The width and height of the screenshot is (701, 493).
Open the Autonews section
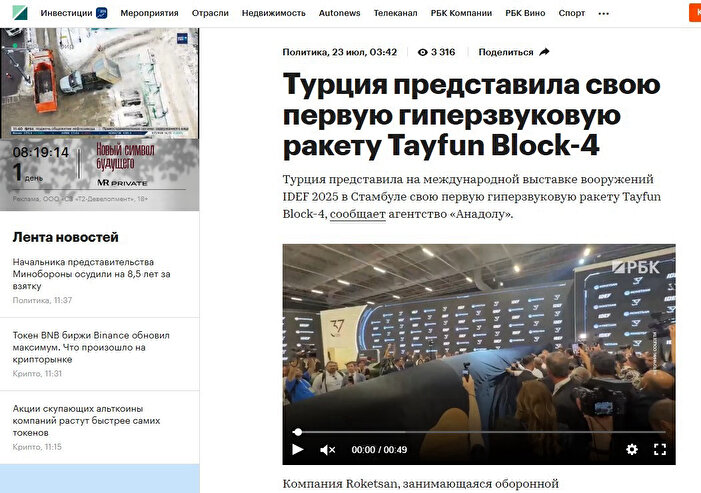339,13
